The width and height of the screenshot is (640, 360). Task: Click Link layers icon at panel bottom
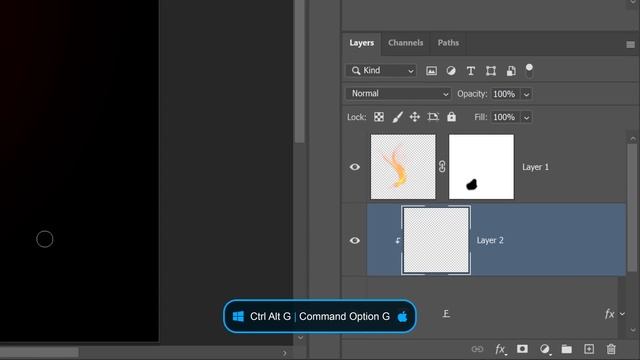(x=477, y=349)
